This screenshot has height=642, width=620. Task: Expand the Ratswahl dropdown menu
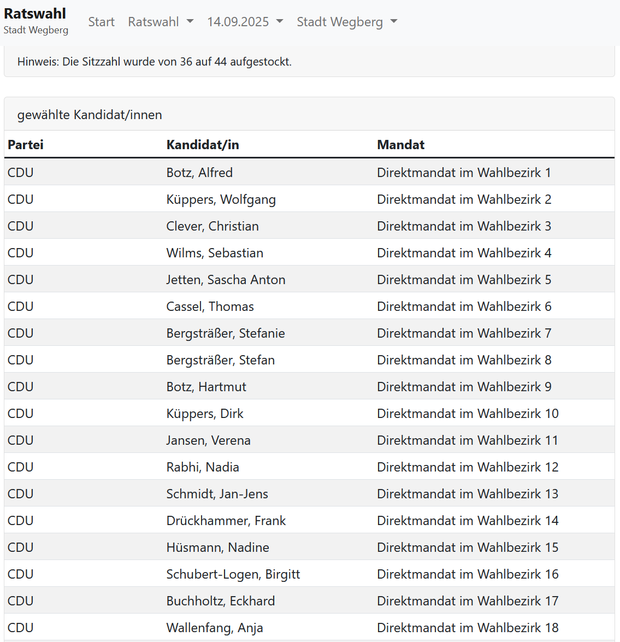[160, 22]
